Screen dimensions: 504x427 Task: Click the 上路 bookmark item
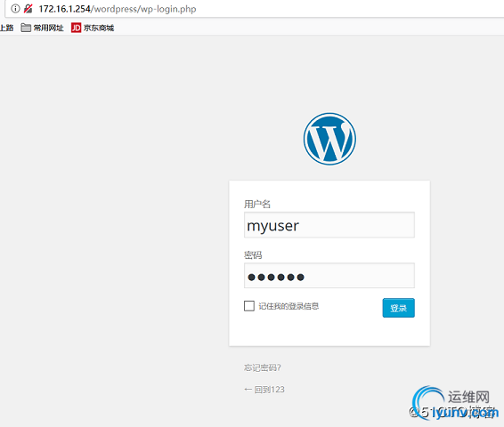7,28
